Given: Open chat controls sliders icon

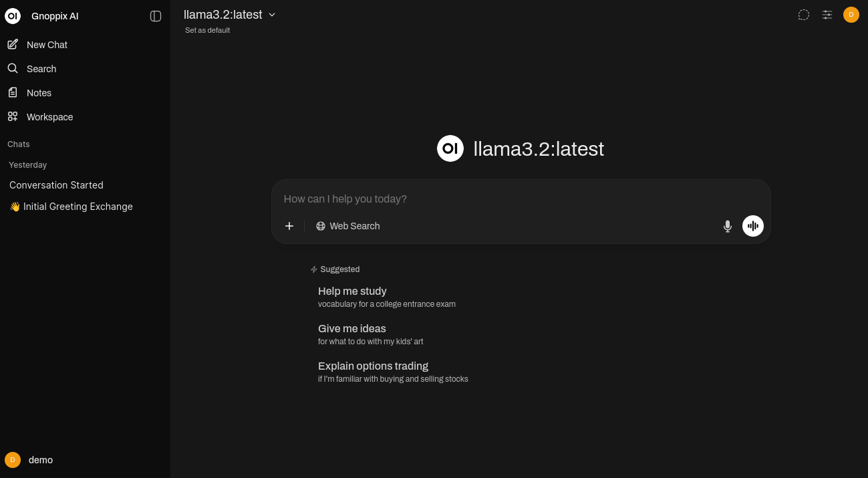Looking at the screenshot, I should click(827, 15).
